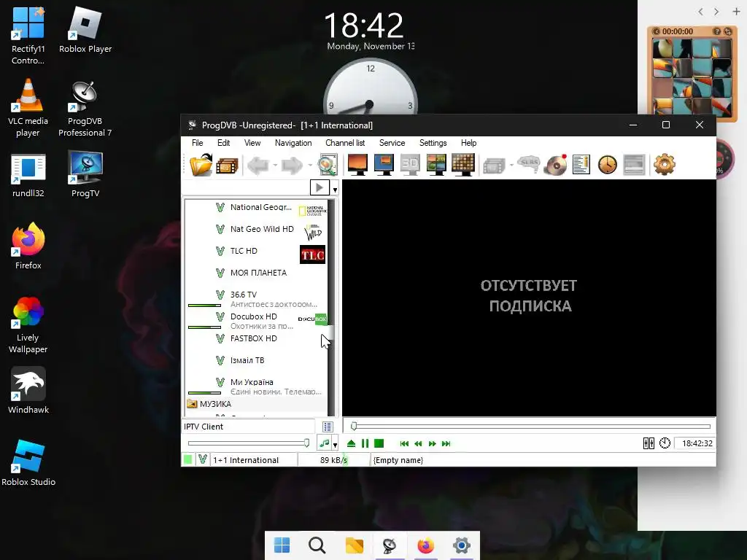The image size is (747, 560).
Task: Click the grayed-out forward arrow toolbar button
Action: coord(292,166)
